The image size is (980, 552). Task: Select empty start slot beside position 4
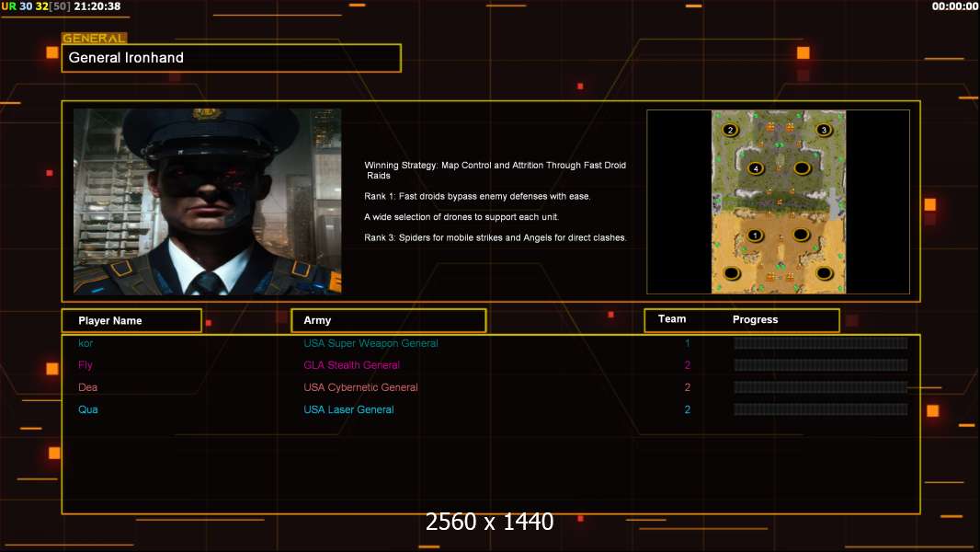(802, 168)
